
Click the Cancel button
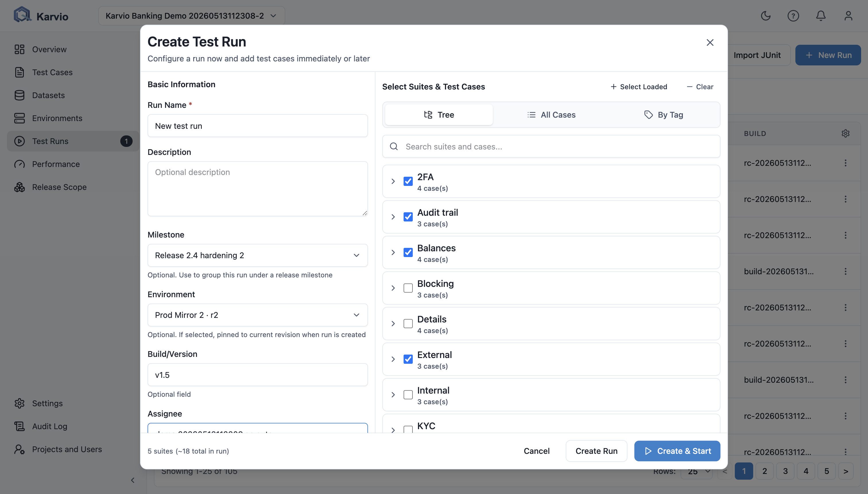click(x=537, y=451)
